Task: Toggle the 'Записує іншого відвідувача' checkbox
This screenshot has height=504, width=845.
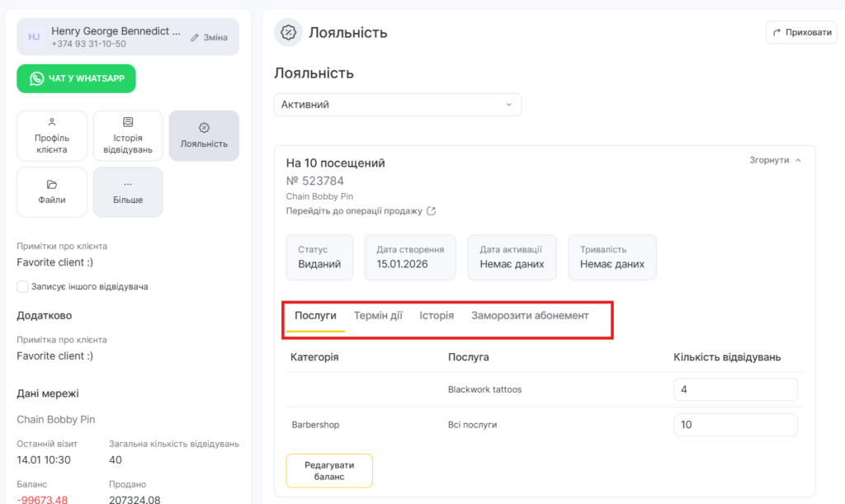Action: tap(22, 286)
